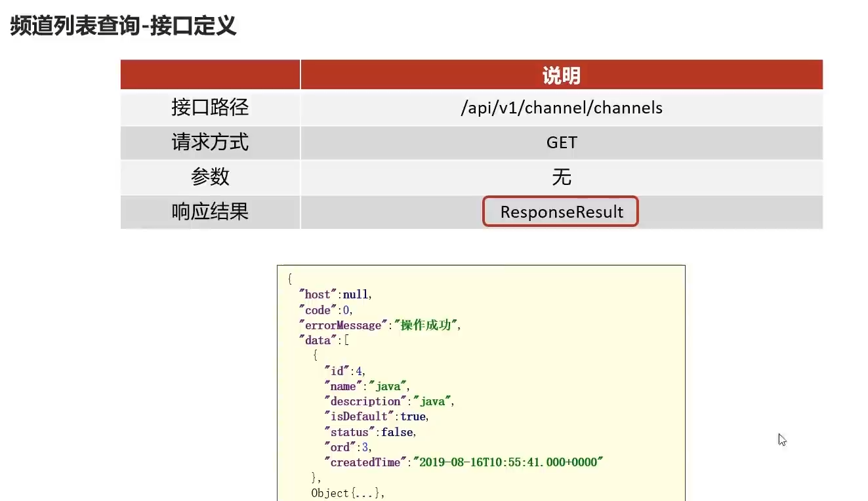Image resolution: width=868 pixels, height=501 pixels.
Task: Click the "id":4 line in JSON
Action: (x=344, y=371)
